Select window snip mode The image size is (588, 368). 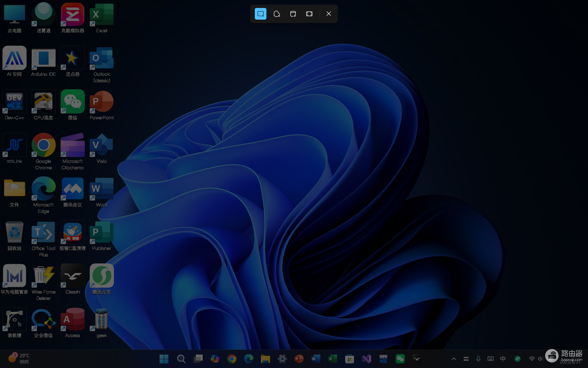[293, 14]
